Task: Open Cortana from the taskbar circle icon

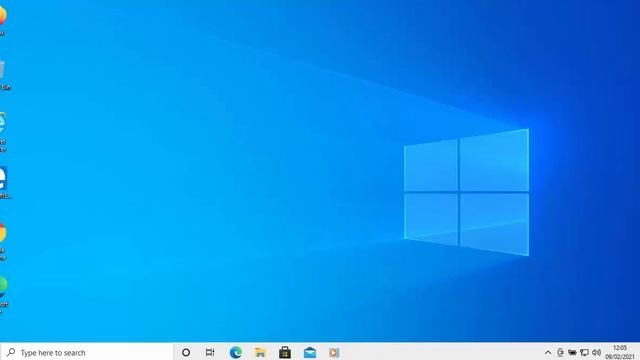Action: 186,352
